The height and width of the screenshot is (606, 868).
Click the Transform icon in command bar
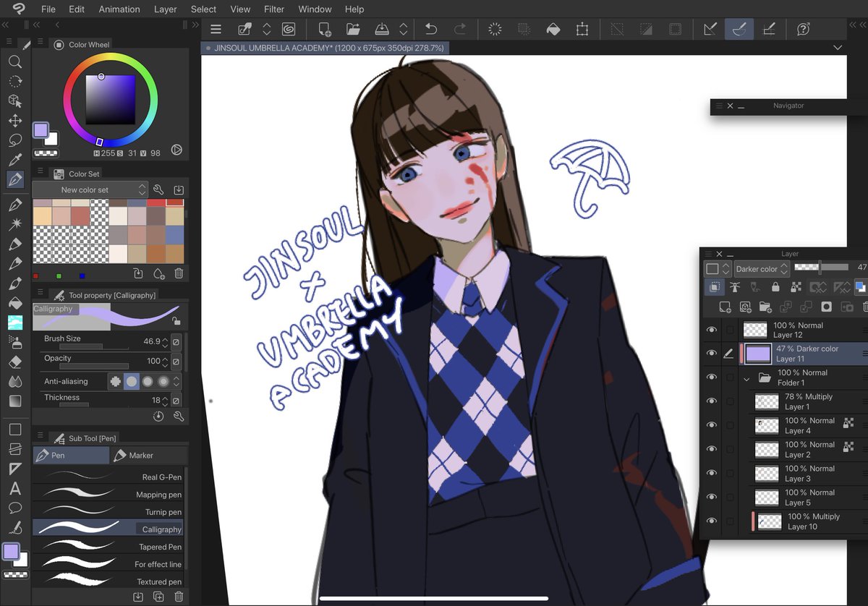click(x=582, y=30)
